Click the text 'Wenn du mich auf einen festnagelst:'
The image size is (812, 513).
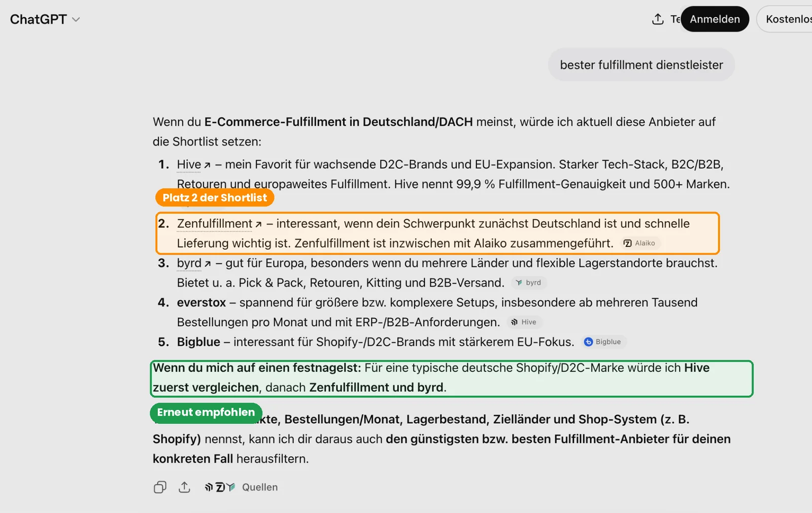[x=257, y=368]
